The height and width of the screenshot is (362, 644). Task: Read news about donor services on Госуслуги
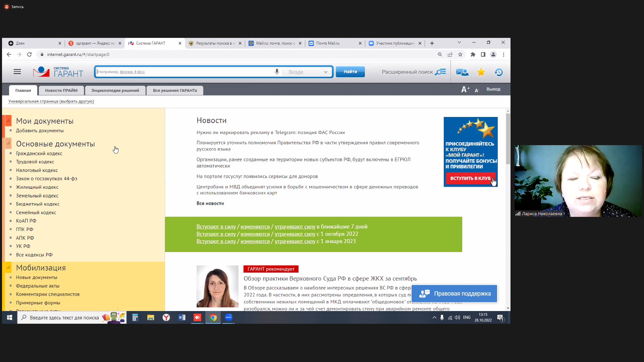(257, 176)
